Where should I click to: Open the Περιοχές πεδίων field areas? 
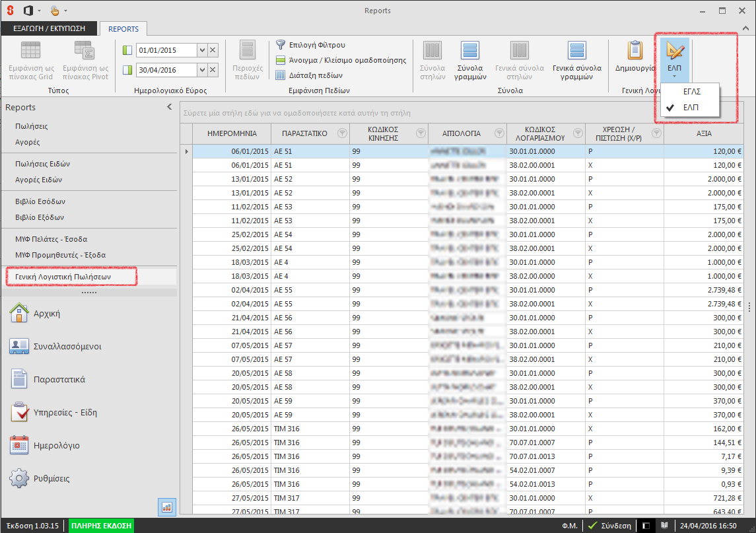(x=248, y=60)
